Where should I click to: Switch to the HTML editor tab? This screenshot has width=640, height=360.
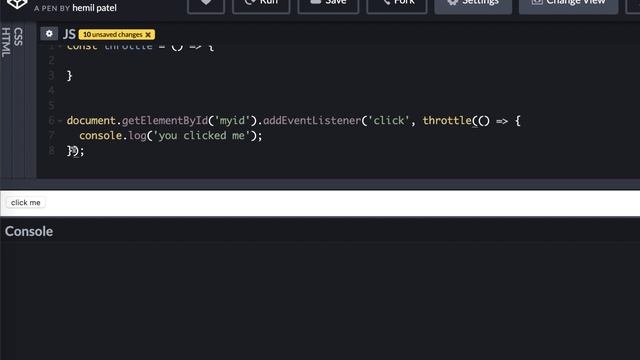(6, 42)
